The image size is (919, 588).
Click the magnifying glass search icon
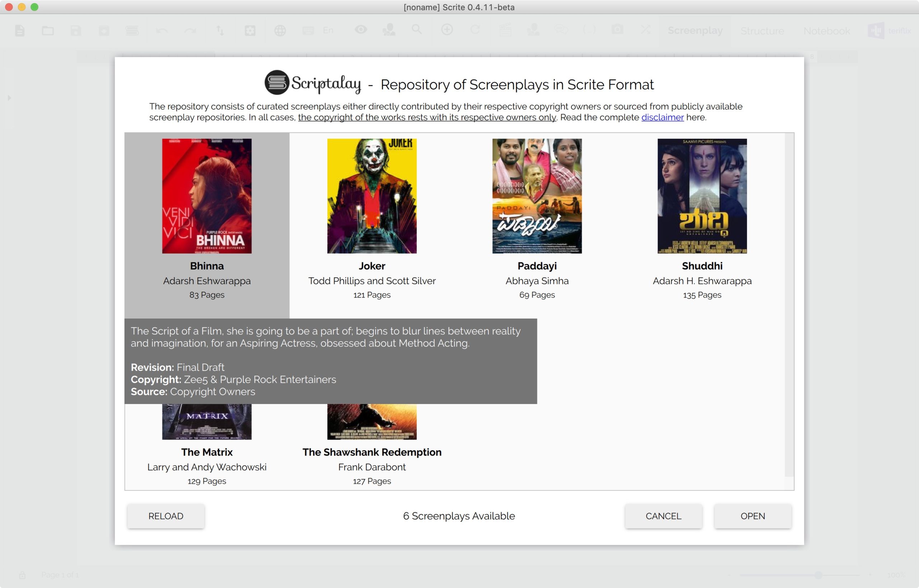point(417,29)
